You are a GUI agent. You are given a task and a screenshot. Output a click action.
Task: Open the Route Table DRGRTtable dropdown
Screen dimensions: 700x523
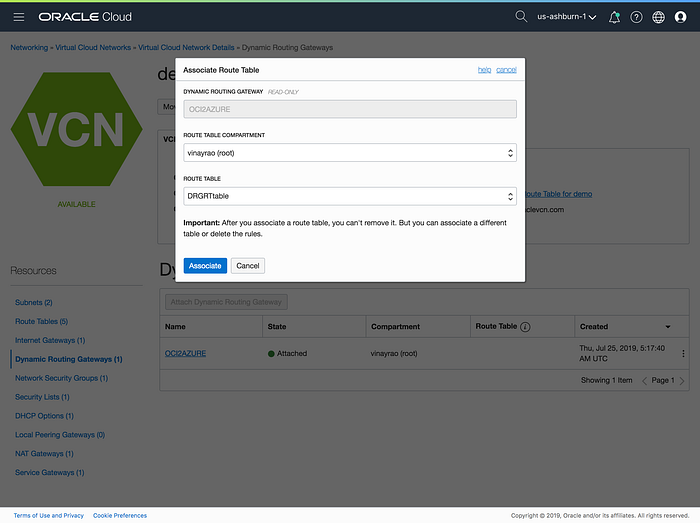[350, 196]
